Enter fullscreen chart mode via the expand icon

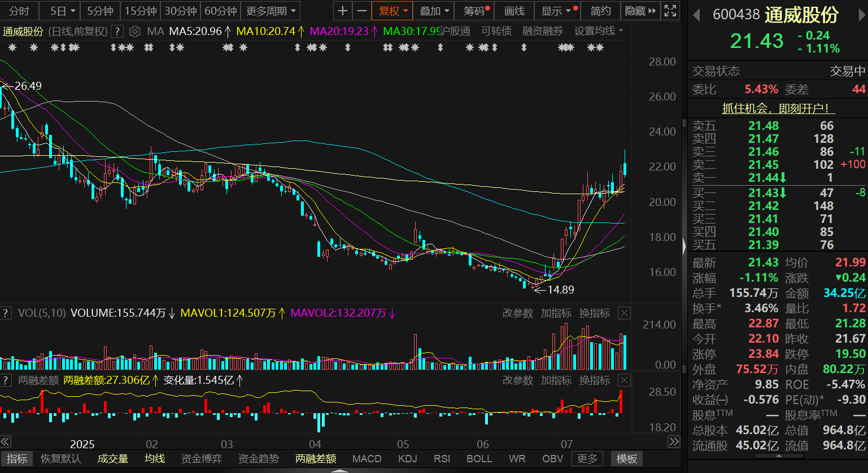coord(670,11)
